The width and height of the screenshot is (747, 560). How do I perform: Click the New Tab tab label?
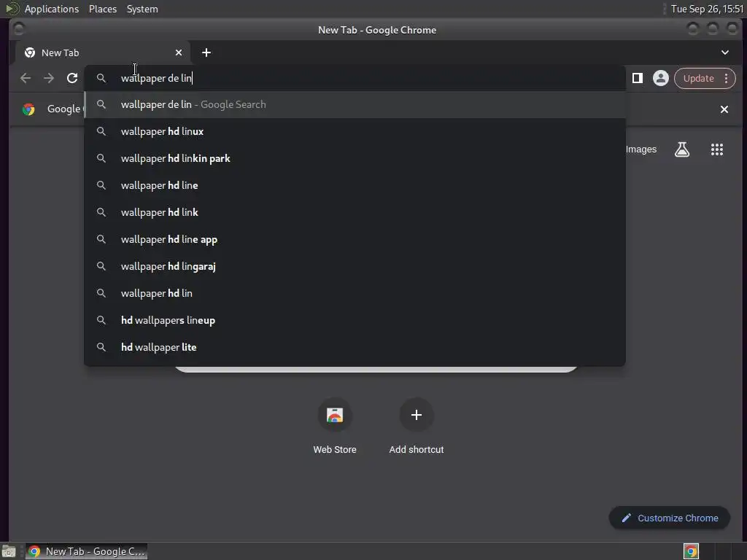click(60, 52)
